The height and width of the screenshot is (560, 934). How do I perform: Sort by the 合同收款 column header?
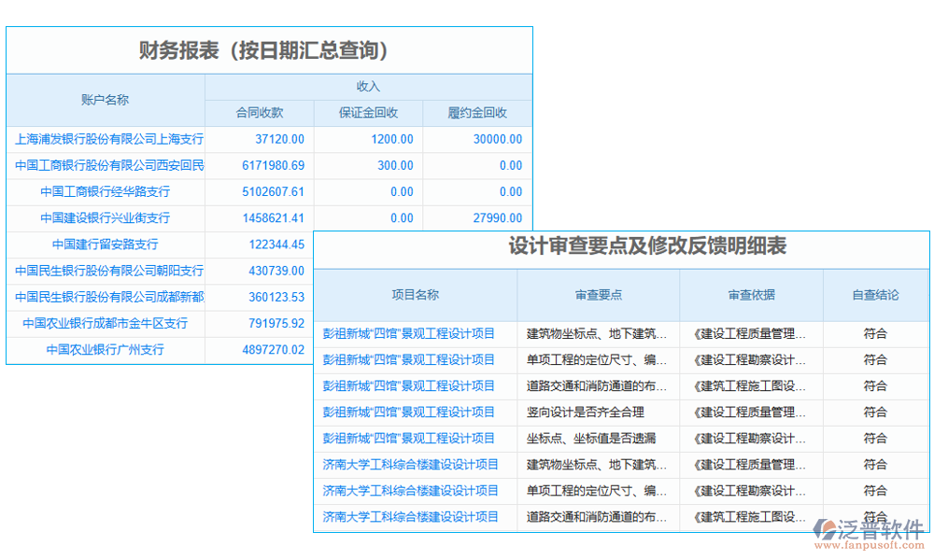click(x=259, y=112)
